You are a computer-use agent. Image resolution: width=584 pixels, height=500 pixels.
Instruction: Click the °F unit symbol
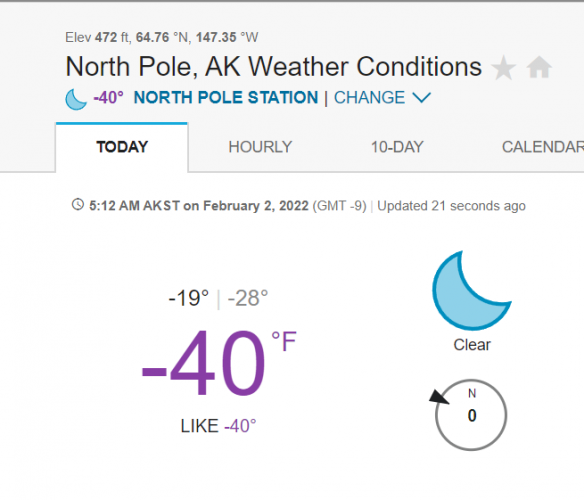(x=284, y=341)
